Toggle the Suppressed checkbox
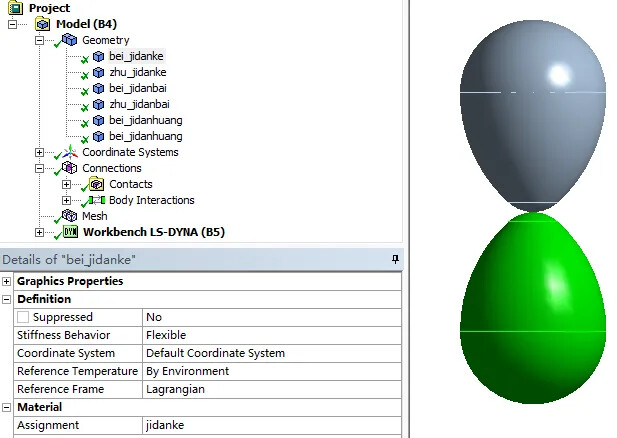Viewport: 617px width, 438px height. 23,317
